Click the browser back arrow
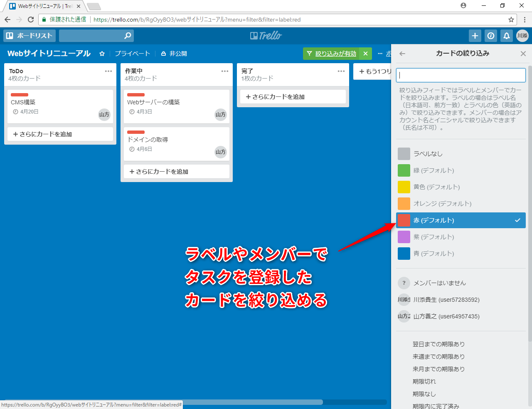This screenshot has height=409, width=532. click(7, 20)
